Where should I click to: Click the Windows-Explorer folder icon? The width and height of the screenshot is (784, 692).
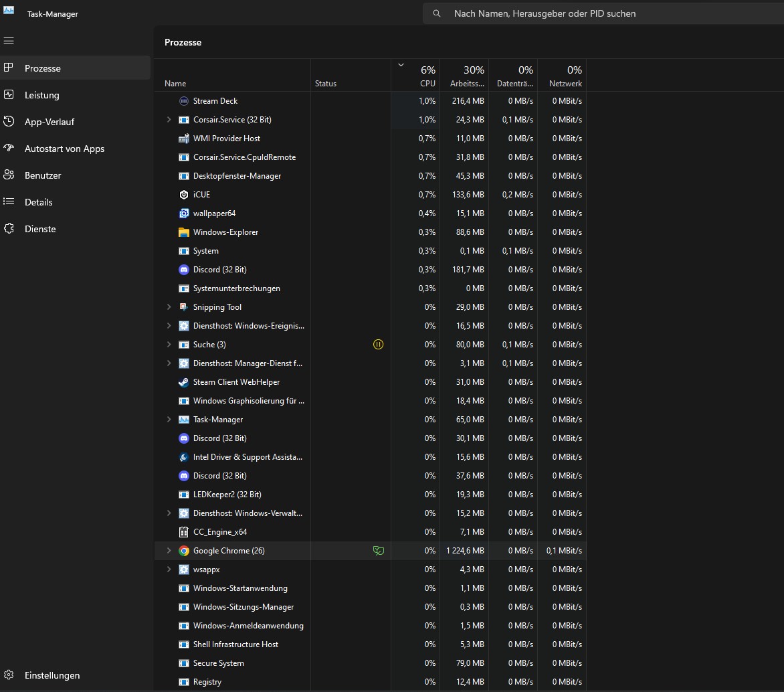[x=184, y=232]
